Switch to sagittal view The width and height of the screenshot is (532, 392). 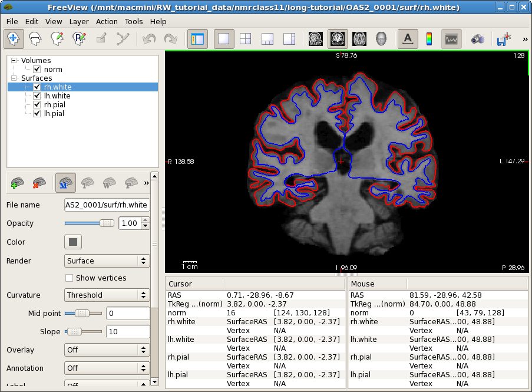[x=316, y=39]
